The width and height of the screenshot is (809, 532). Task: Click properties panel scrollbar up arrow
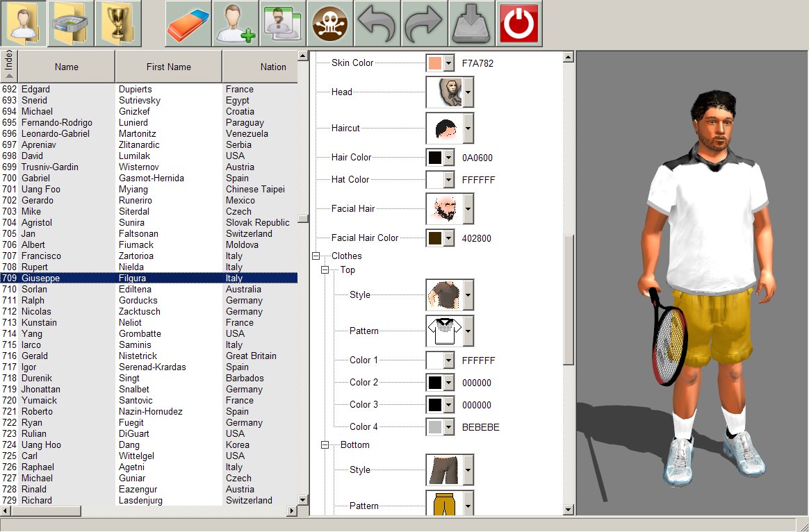(568, 57)
